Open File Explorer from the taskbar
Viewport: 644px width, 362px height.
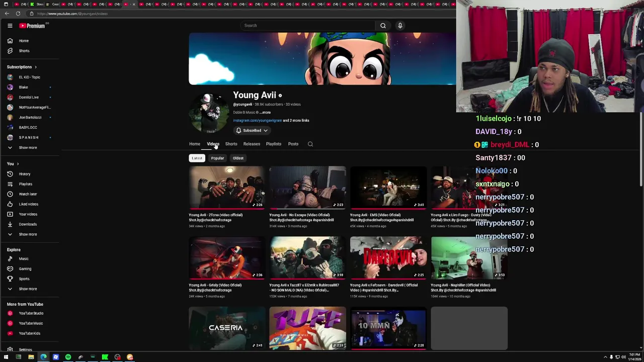click(31, 357)
